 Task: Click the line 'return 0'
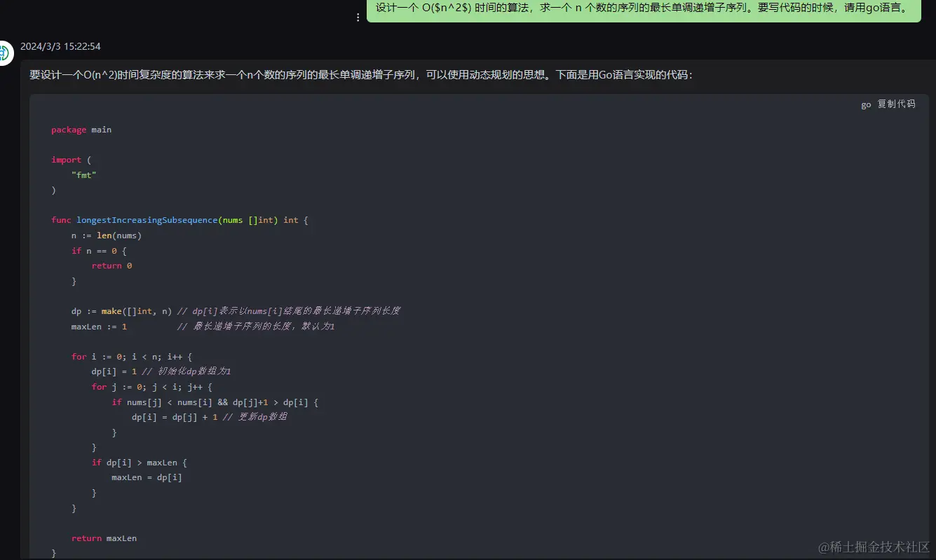click(x=112, y=266)
